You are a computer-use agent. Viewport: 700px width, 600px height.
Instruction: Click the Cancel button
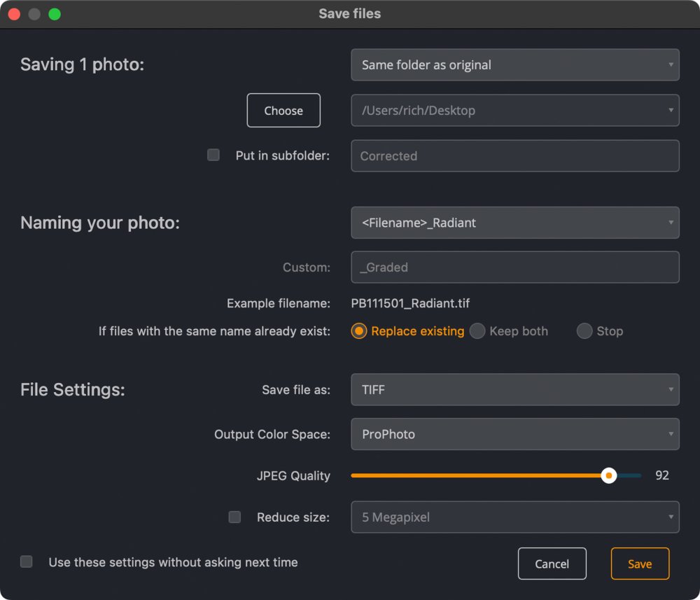click(552, 564)
